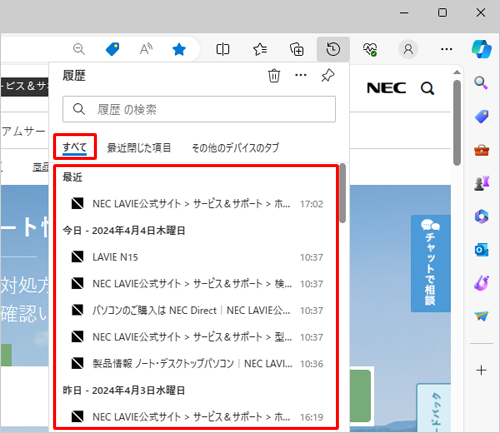Add a sidebar app with plus button
The width and height of the screenshot is (500, 433).
(481, 370)
